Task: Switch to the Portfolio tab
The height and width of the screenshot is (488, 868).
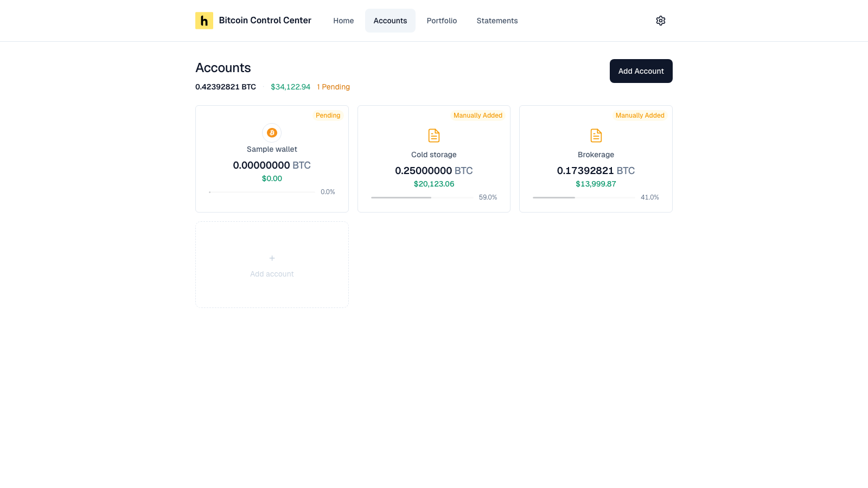Action: (442, 21)
